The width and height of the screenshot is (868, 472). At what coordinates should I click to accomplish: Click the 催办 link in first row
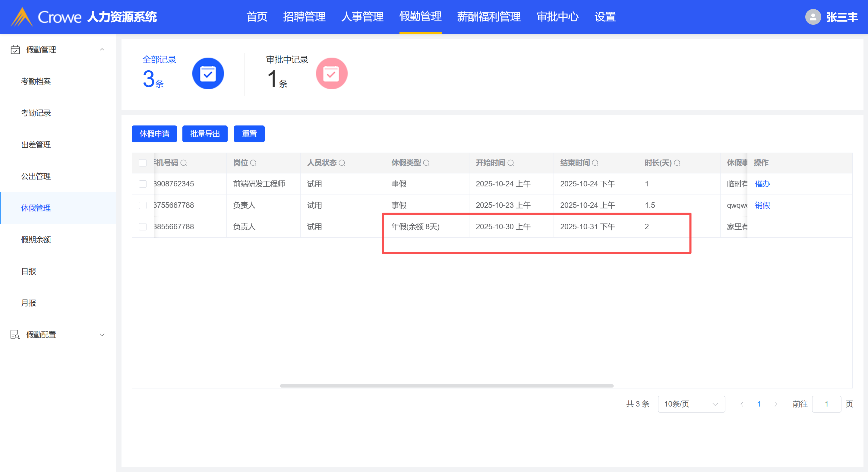click(762, 184)
